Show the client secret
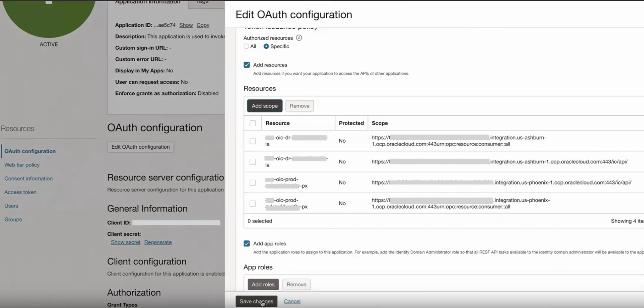The height and width of the screenshot is (308, 644). (x=125, y=242)
